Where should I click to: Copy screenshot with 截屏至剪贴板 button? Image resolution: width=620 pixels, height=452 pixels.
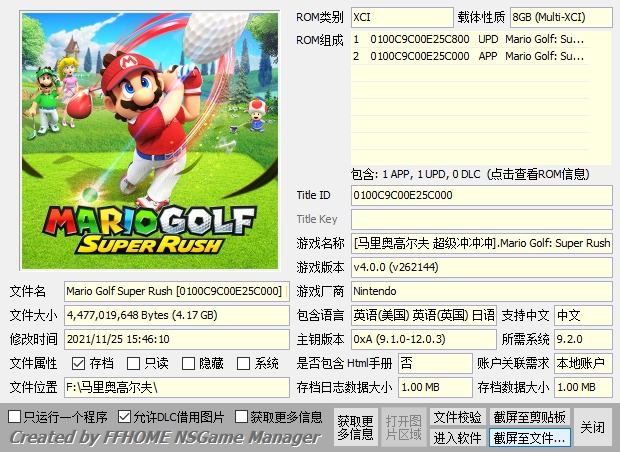529,417
